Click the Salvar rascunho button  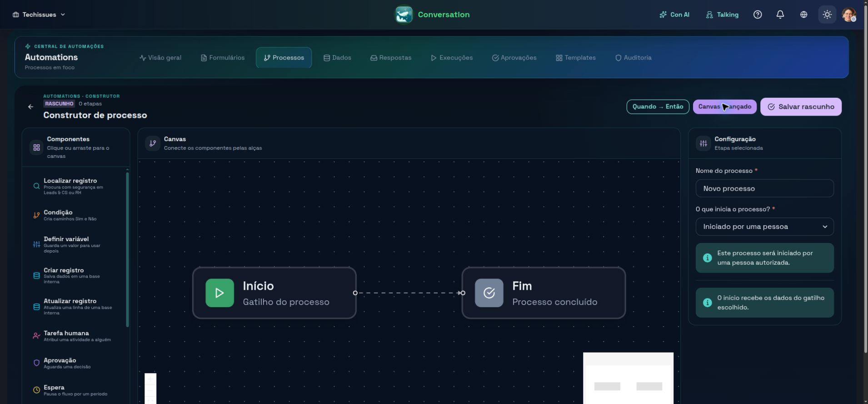click(801, 107)
